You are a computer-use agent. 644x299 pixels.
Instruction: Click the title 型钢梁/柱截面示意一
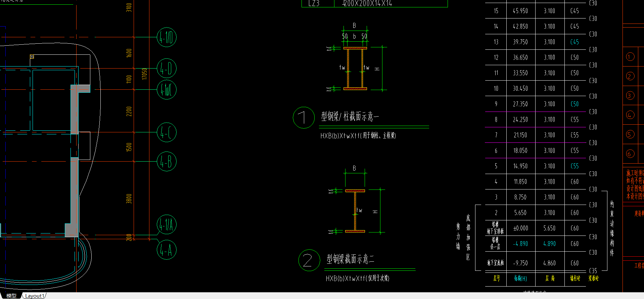[x=350, y=117]
